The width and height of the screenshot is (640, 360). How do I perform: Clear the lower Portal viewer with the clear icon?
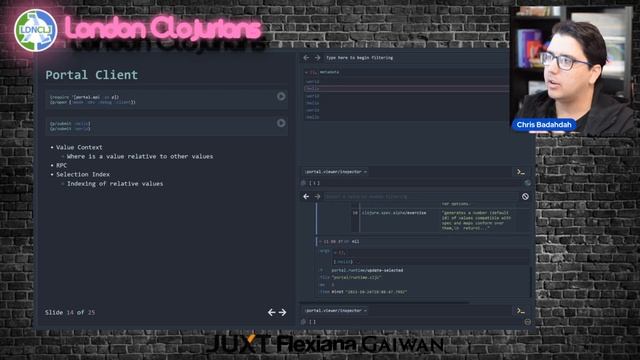tap(525, 196)
